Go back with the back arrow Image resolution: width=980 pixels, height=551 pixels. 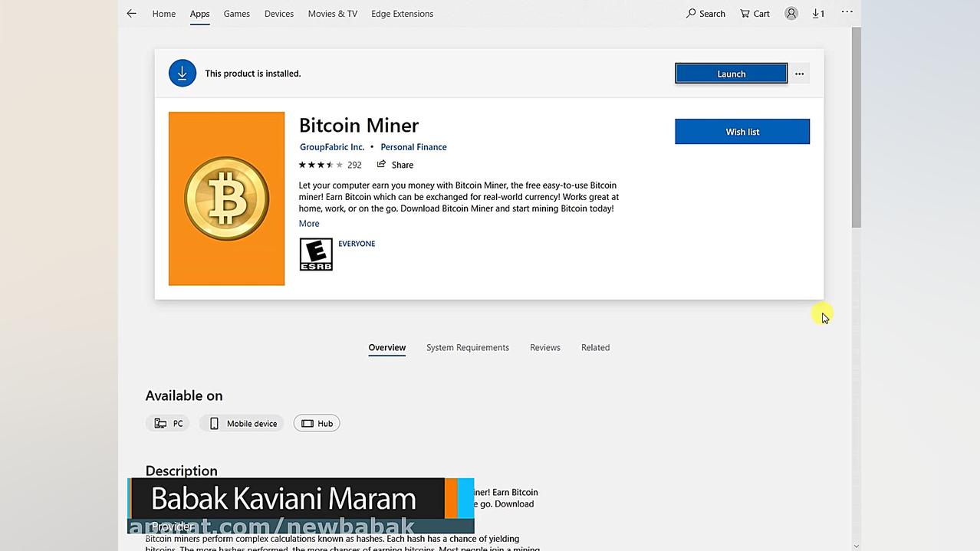click(132, 14)
